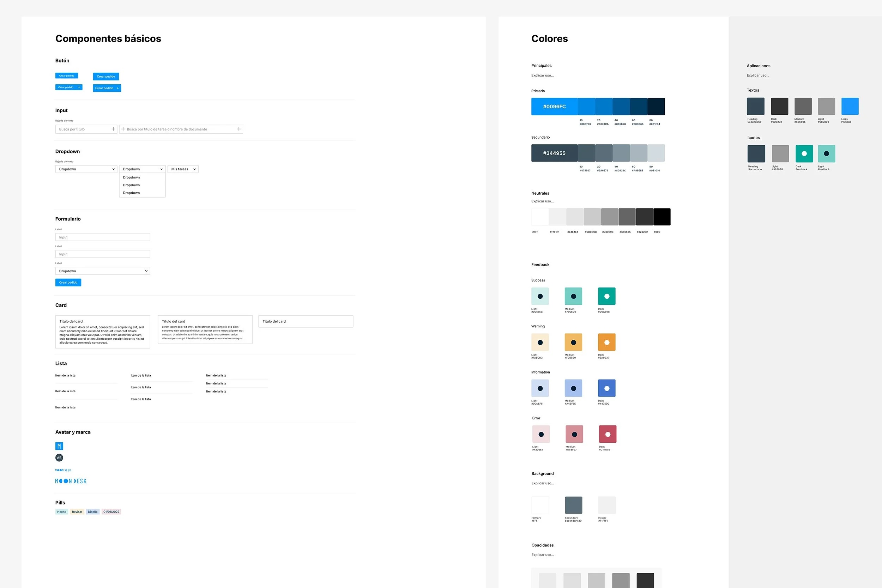The width and height of the screenshot is (882, 588).
Task: Click the 'Hecho' pill
Action: click(x=62, y=511)
